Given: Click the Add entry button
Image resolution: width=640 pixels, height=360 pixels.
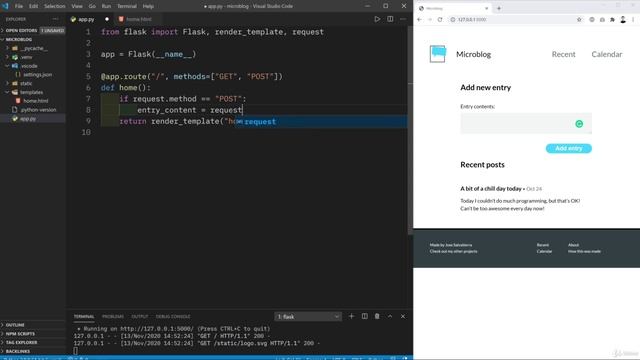Looking at the screenshot, I should [569, 149].
